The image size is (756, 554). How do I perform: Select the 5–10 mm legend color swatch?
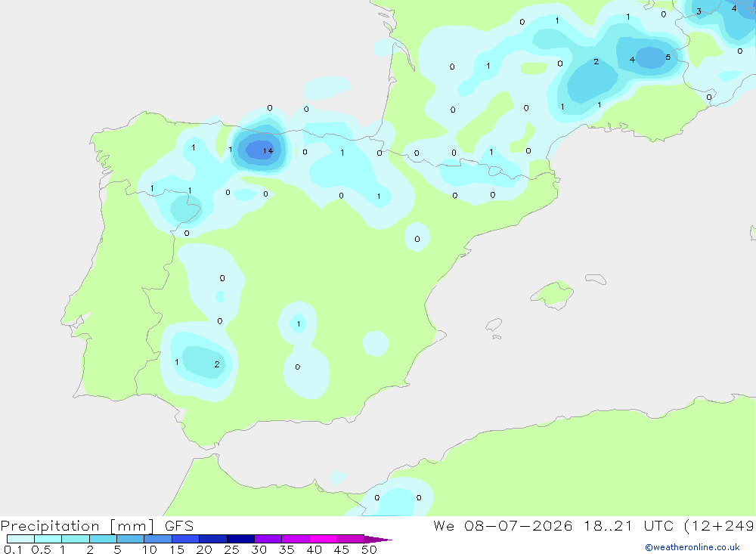[131, 539]
